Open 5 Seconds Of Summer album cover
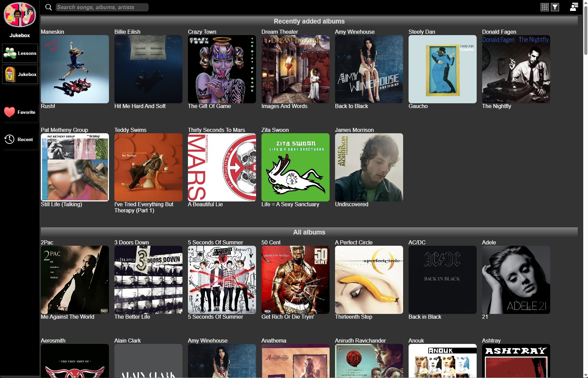Viewport: 588px width, 378px height. 222,280
